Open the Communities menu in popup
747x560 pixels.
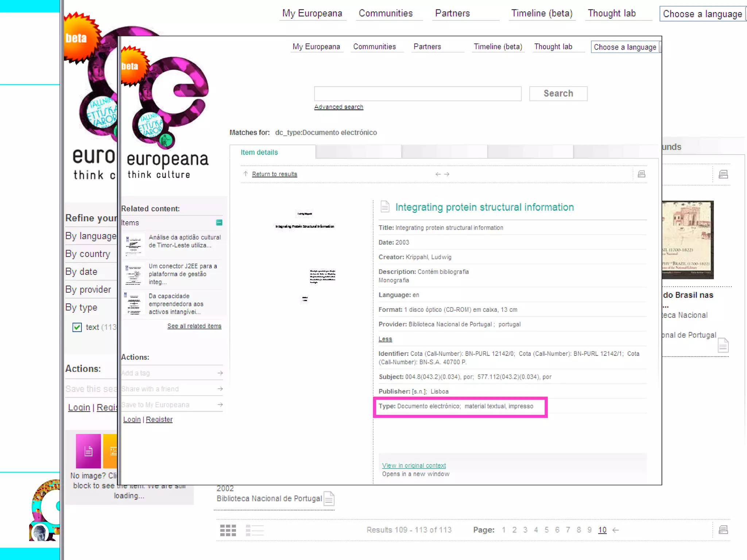374,47
